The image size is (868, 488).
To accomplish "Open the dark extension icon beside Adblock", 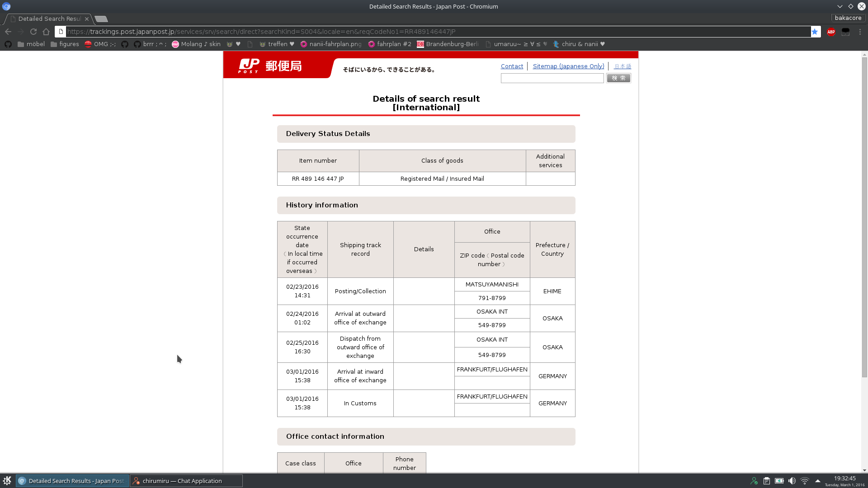I will tap(845, 32).
